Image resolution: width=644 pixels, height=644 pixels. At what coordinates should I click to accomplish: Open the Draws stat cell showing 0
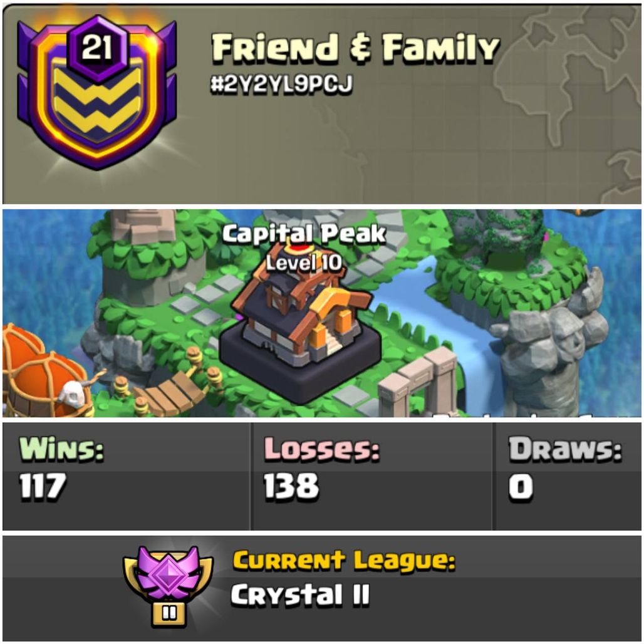568,477
